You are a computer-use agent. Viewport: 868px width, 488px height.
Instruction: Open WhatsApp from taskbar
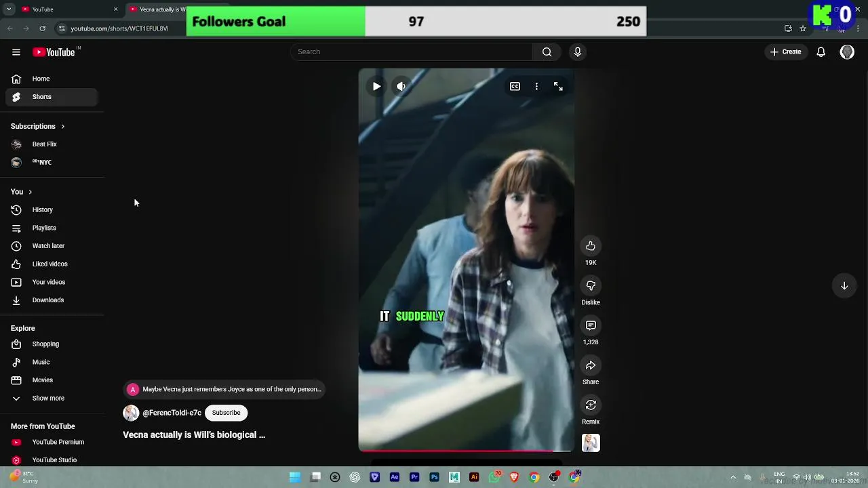point(494,477)
